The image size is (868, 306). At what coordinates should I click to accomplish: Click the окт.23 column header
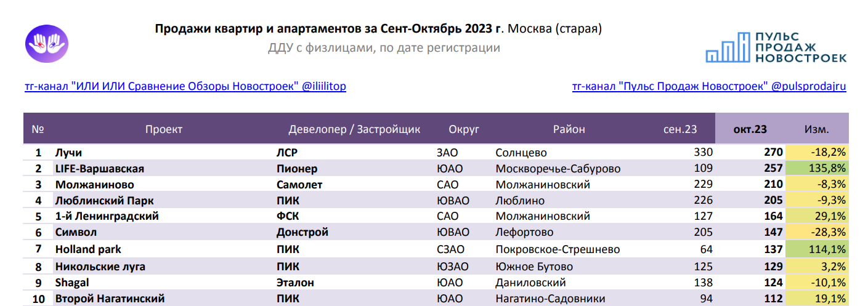(x=750, y=129)
